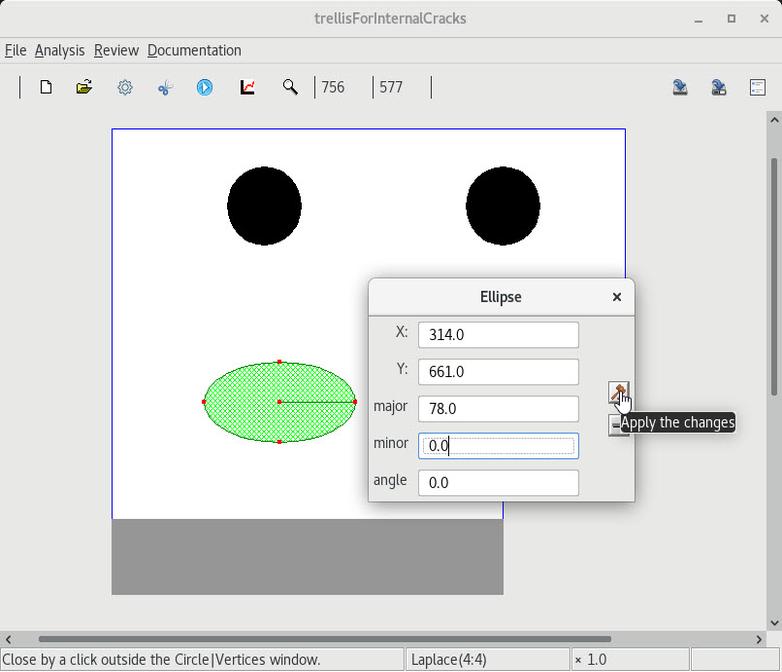
Task: Click the second download icon at toolbar right
Action: click(718, 88)
